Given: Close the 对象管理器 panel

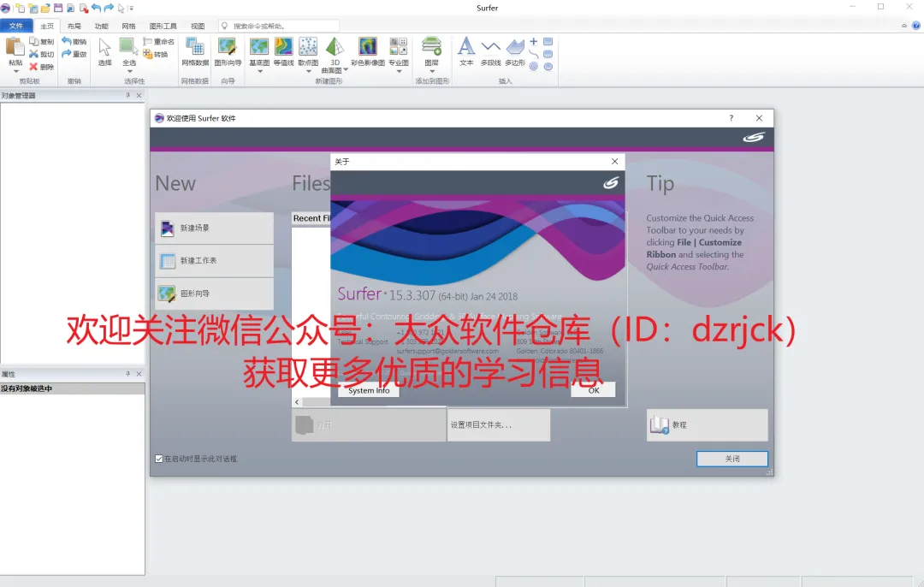Looking at the screenshot, I should coord(139,95).
